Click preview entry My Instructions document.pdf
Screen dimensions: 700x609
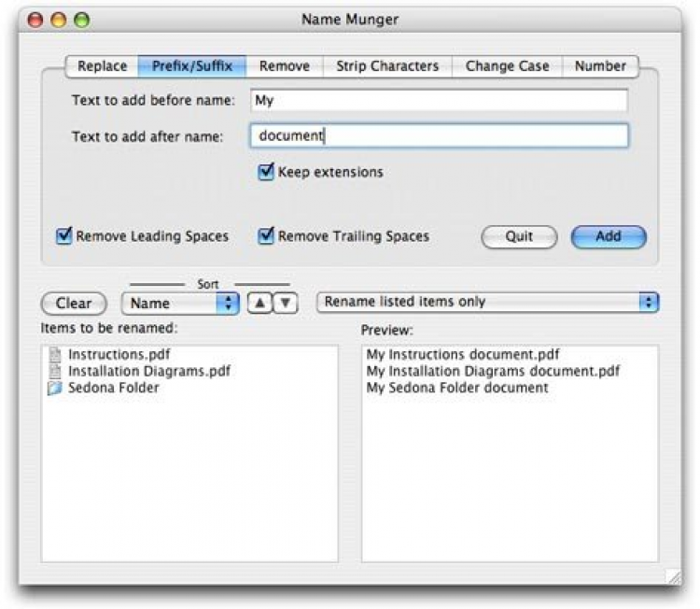coord(463,355)
